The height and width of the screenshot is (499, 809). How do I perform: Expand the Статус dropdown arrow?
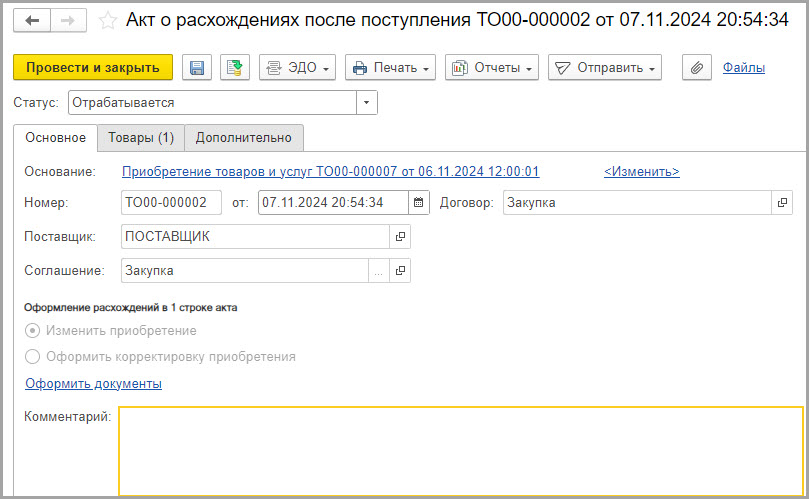366,102
